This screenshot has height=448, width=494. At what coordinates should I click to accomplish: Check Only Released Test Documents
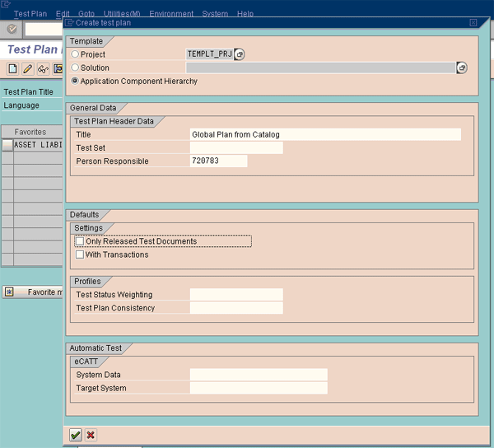coord(80,241)
